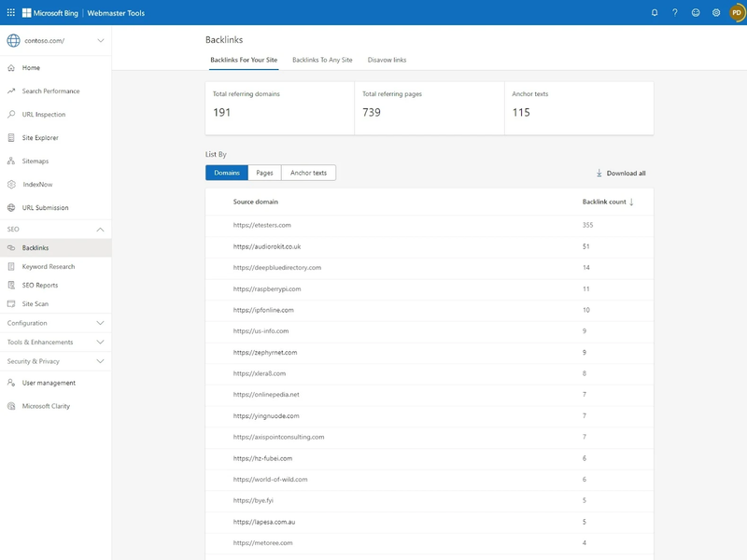The width and height of the screenshot is (747, 560).
Task: Open the PD user profile avatar
Action: coord(736,13)
